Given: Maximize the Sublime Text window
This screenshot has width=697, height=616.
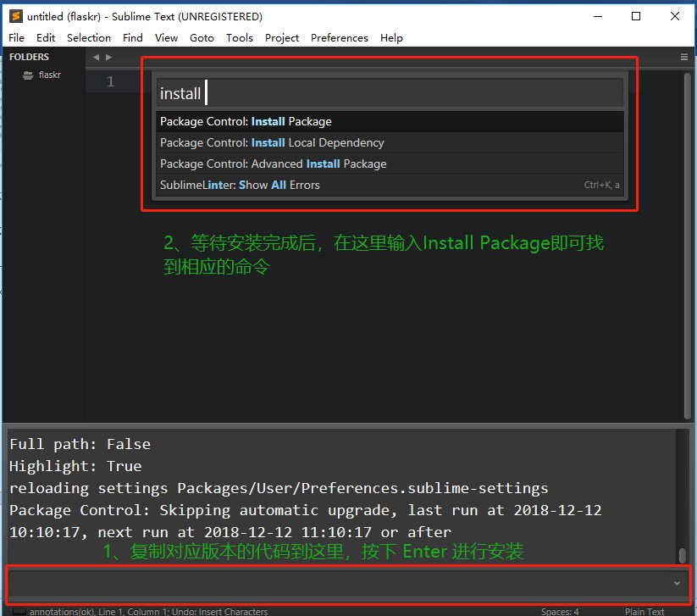Looking at the screenshot, I should (636, 16).
